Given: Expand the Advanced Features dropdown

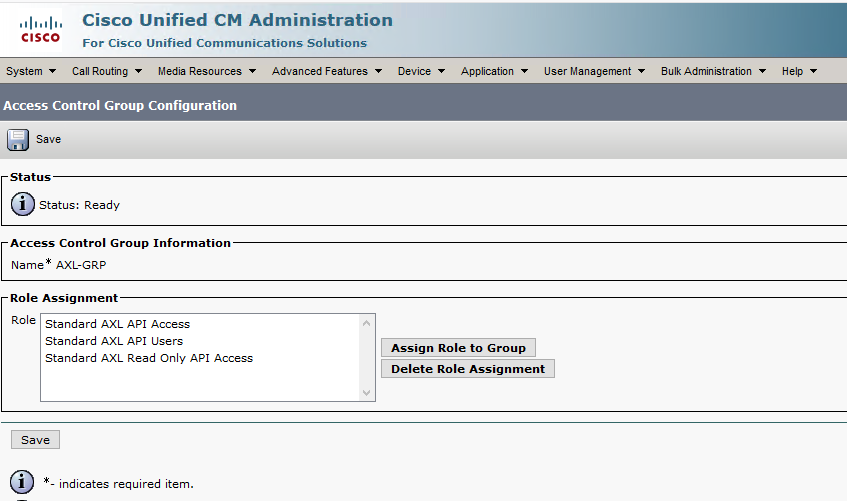Looking at the screenshot, I should (327, 71).
